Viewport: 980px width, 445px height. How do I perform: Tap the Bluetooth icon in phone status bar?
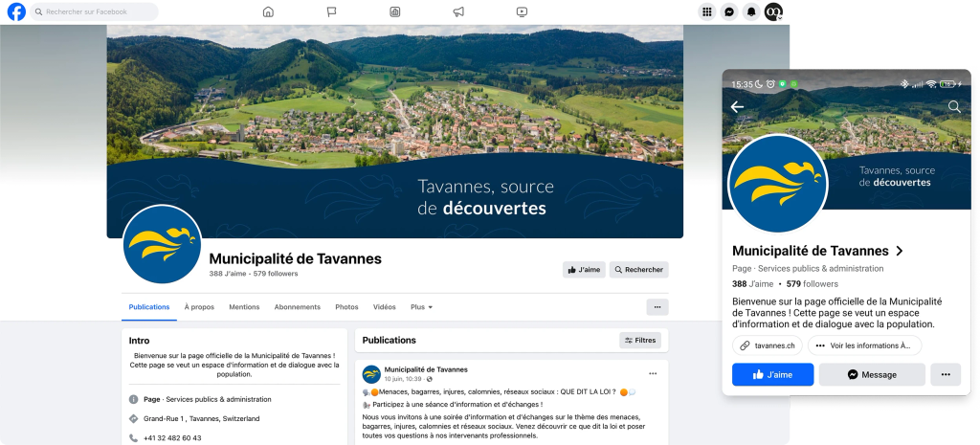point(903,84)
